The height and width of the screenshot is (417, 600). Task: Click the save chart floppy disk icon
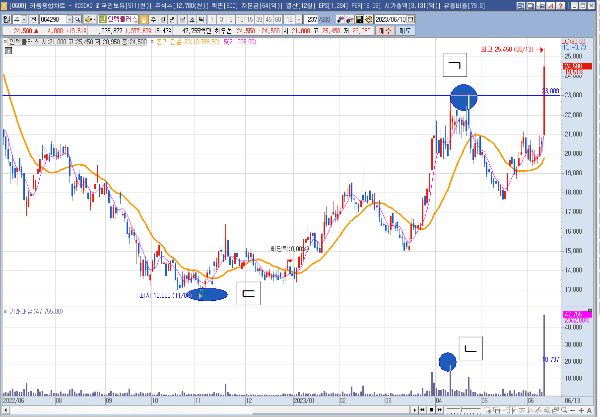click(359, 19)
